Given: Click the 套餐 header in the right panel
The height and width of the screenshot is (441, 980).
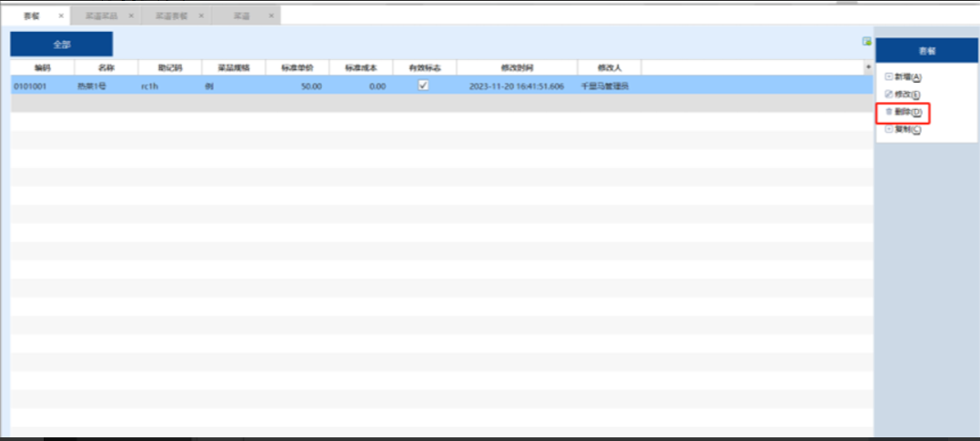Looking at the screenshot, I should 926,51.
